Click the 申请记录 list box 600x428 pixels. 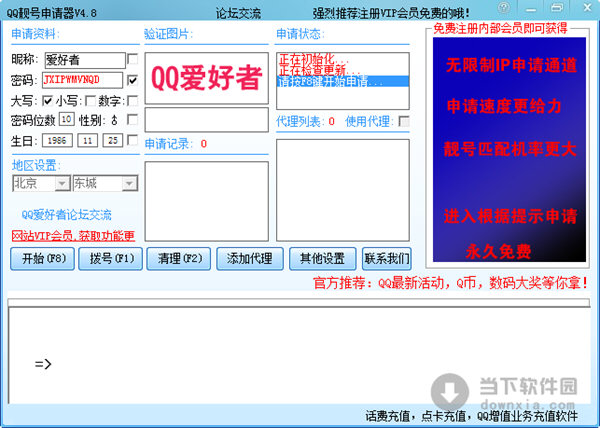[207, 201]
